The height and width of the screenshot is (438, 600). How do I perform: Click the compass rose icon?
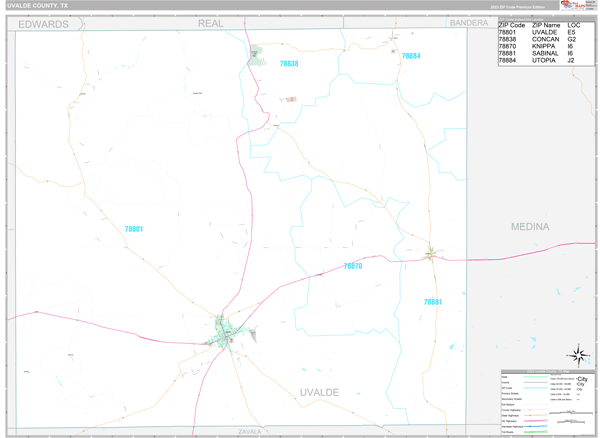[x=578, y=353]
